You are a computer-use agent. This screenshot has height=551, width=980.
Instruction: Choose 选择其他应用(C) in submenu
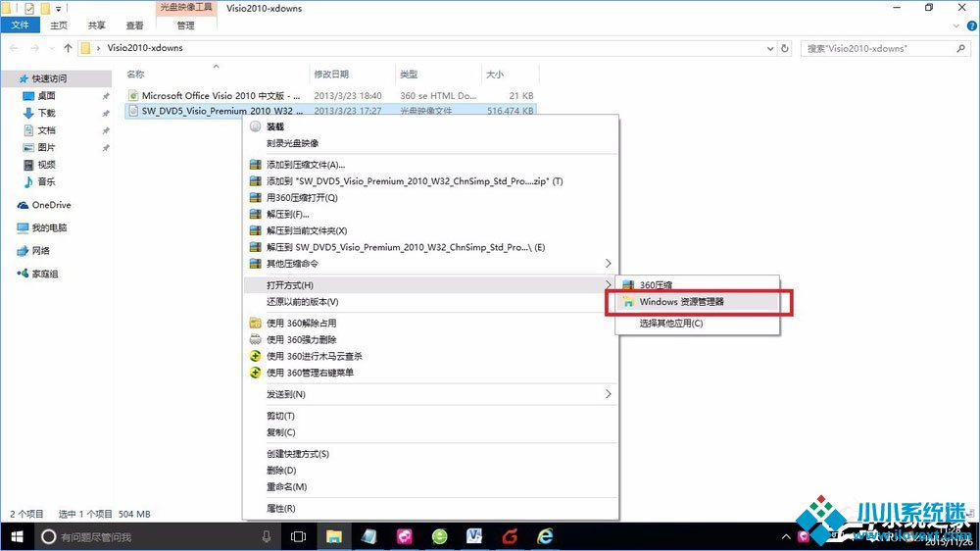(x=698, y=324)
